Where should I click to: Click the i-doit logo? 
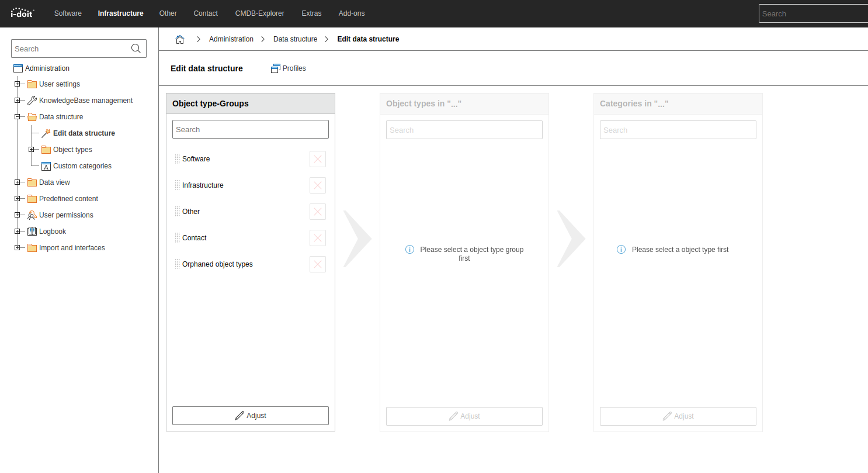pyautogui.click(x=23, y=13)
